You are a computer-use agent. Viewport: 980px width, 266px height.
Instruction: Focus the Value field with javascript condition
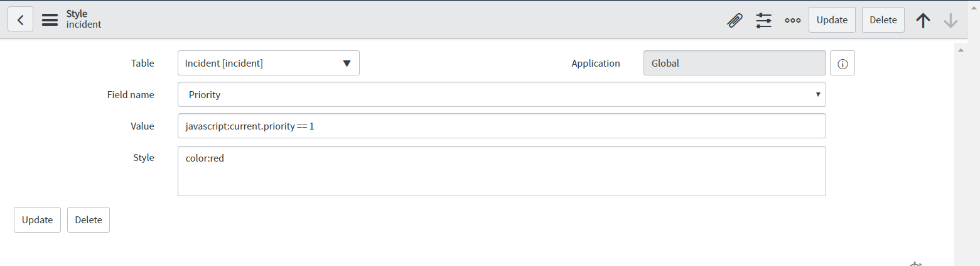[x=502, y=126]
